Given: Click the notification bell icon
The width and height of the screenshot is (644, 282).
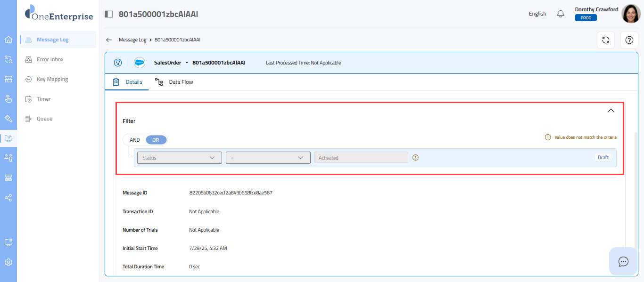Looking at the screenshot, I should coord(561,14).
